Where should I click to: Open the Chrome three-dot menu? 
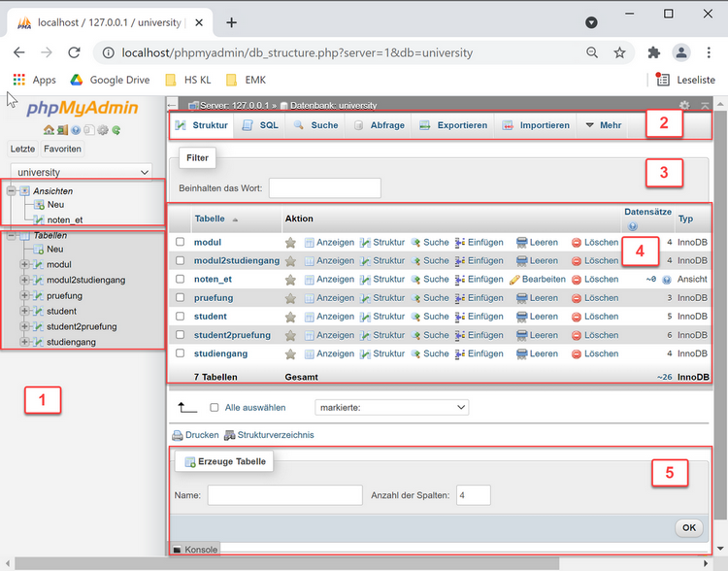pos(709,52)
